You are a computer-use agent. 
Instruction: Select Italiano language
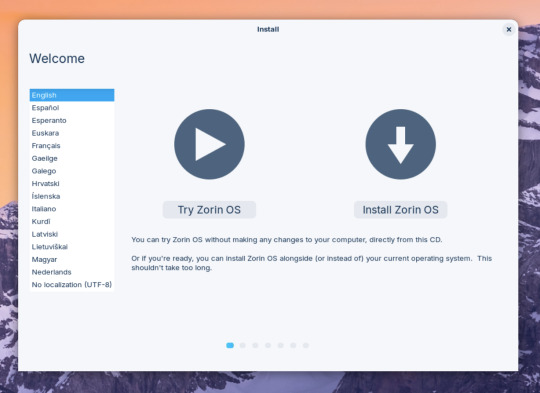tap(72, 209)
